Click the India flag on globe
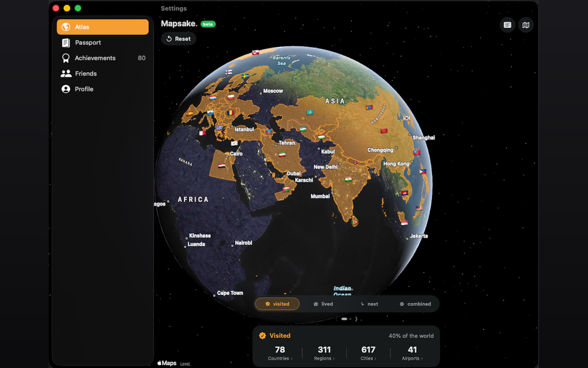 point(348,179)
